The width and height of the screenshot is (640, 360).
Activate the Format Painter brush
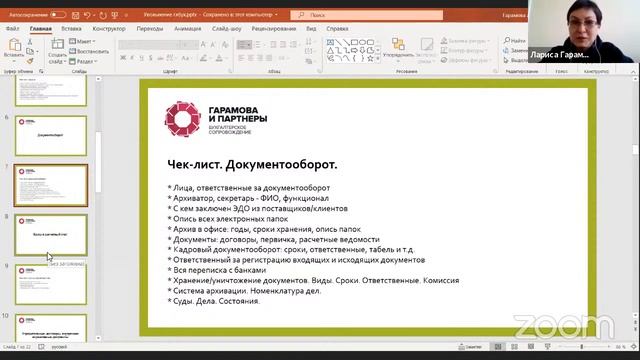click(x=30, y=61)
